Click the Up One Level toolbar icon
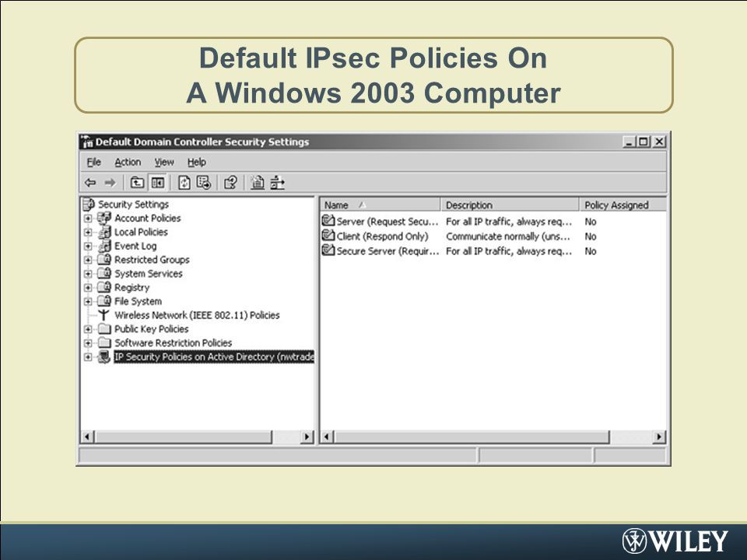Screen dimensions: 747x560 pyautogui.click(x=137, y=182)
